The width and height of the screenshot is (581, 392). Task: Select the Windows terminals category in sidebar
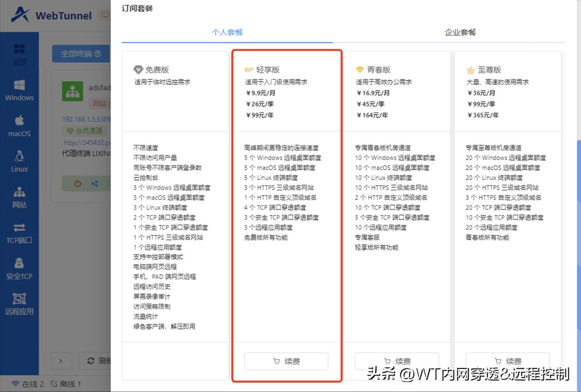tap(19, 90)
